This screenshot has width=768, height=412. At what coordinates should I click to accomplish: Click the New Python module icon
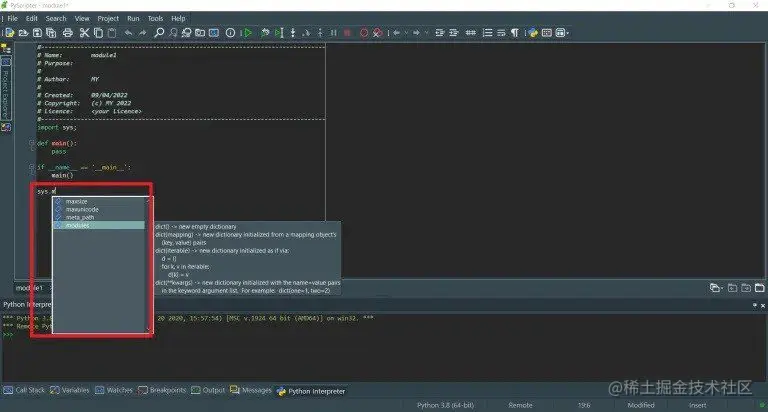[x=9, y=33]
